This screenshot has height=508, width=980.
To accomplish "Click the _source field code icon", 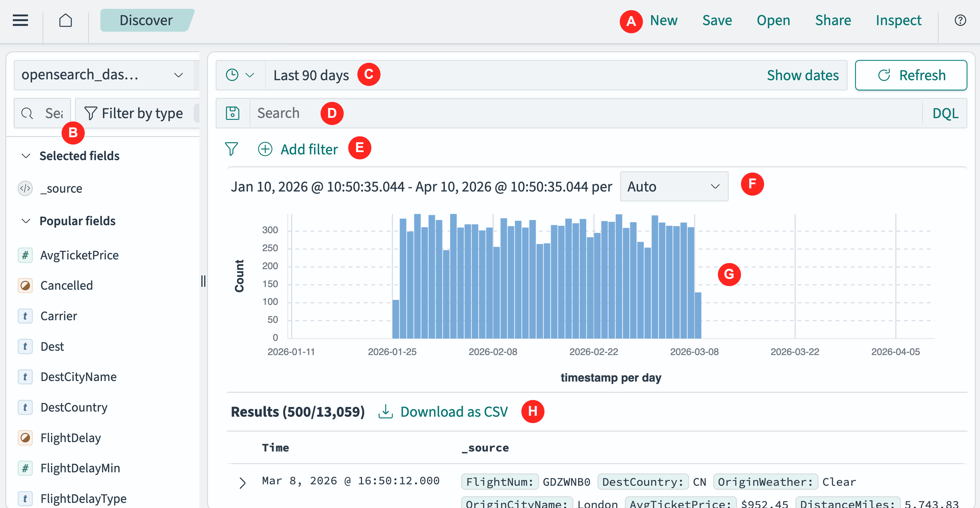I will (x=25, y=188).
